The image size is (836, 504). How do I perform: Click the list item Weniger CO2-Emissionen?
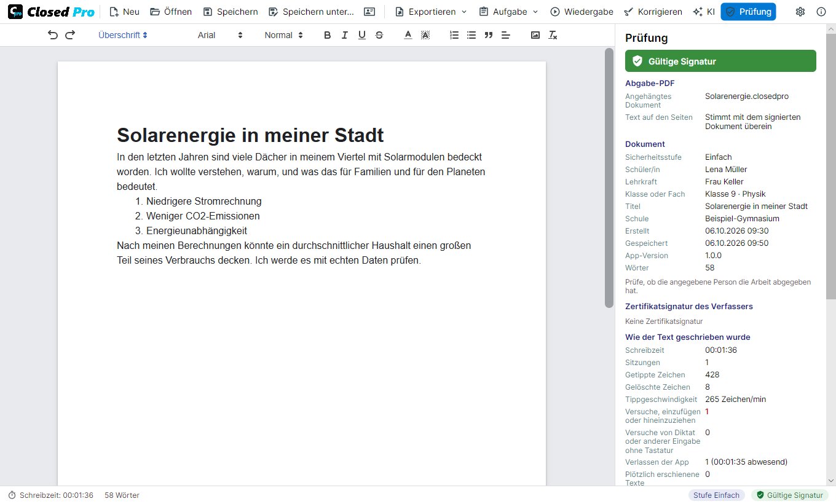(203, 216)
